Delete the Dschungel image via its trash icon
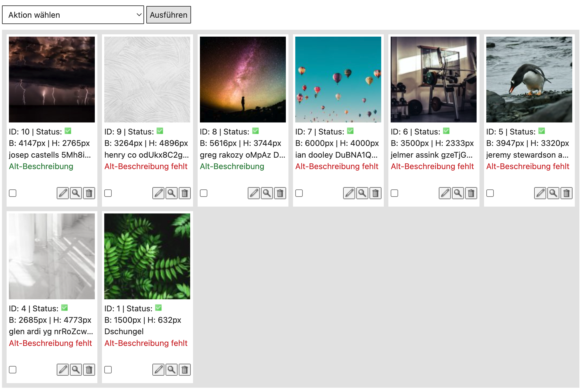586x392 pixels. tap(185, 370)
